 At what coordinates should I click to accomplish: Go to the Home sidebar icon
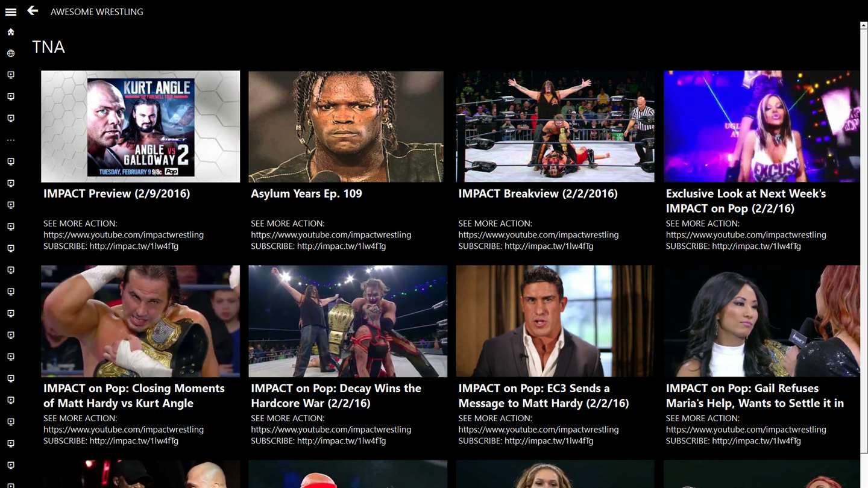(11, 32)
